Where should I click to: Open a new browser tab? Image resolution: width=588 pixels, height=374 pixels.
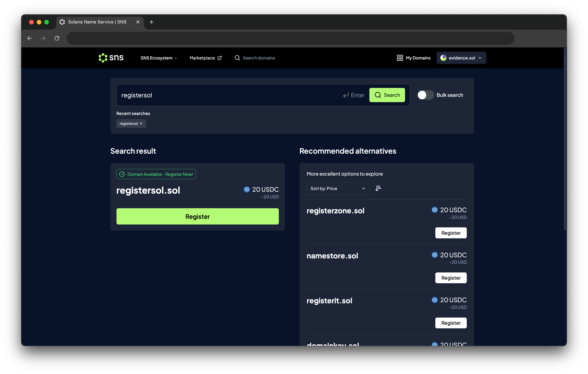pyautogui.click(x=152, y=22)
